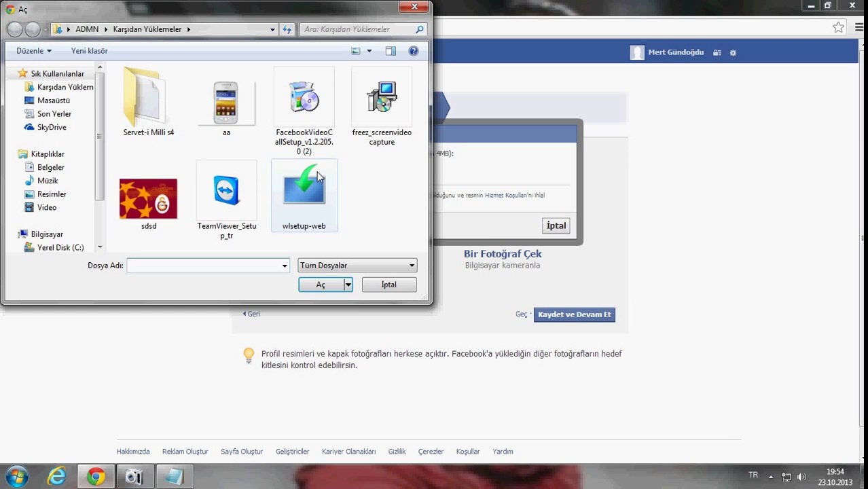Open dialog help with the question mark icon
Screen dimensions: 868x489
point(414,51)
